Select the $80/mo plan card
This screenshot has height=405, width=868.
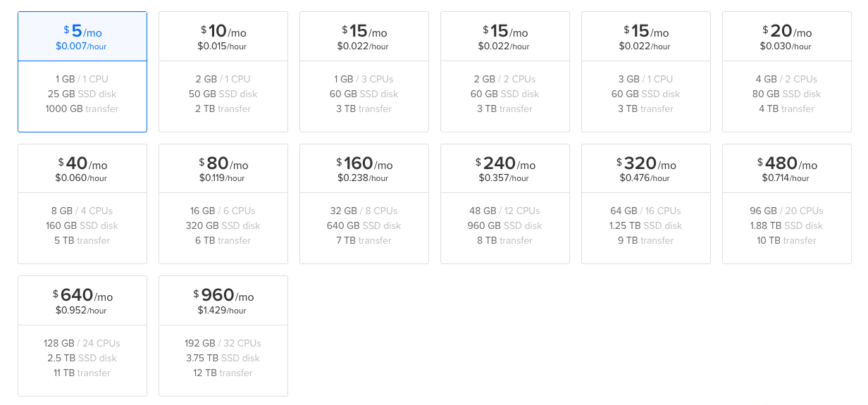pyautogui.click(x=223, y=204)
